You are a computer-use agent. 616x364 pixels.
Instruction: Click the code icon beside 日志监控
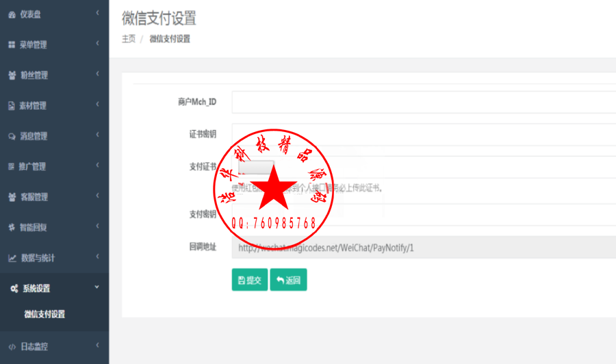(12, 347)
